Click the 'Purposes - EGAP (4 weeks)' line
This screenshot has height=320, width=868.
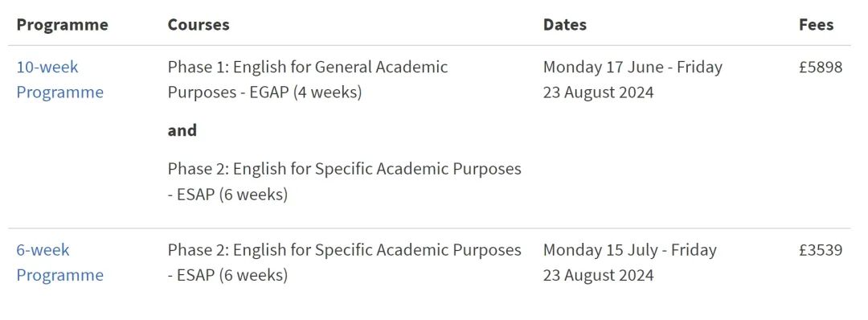(264, 92)
